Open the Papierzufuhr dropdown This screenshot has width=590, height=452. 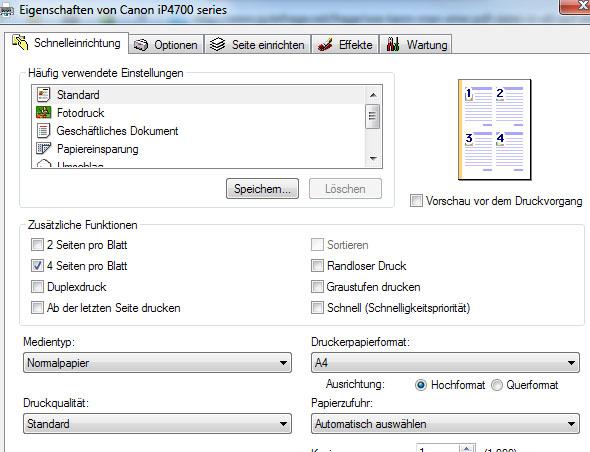(445, 424)
